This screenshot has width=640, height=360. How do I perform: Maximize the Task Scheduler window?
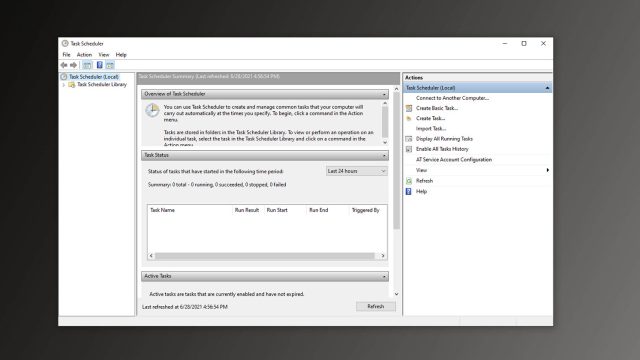(x=524, y=43)
